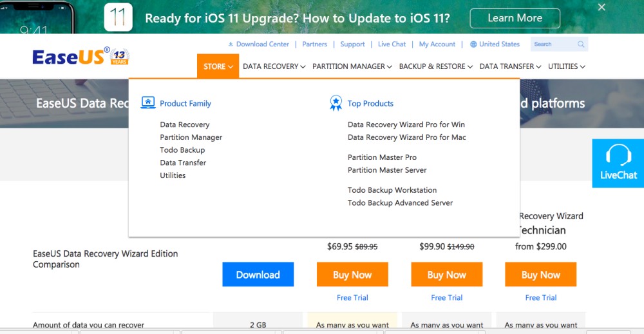Open the Top Products heading link

(370, 103)
